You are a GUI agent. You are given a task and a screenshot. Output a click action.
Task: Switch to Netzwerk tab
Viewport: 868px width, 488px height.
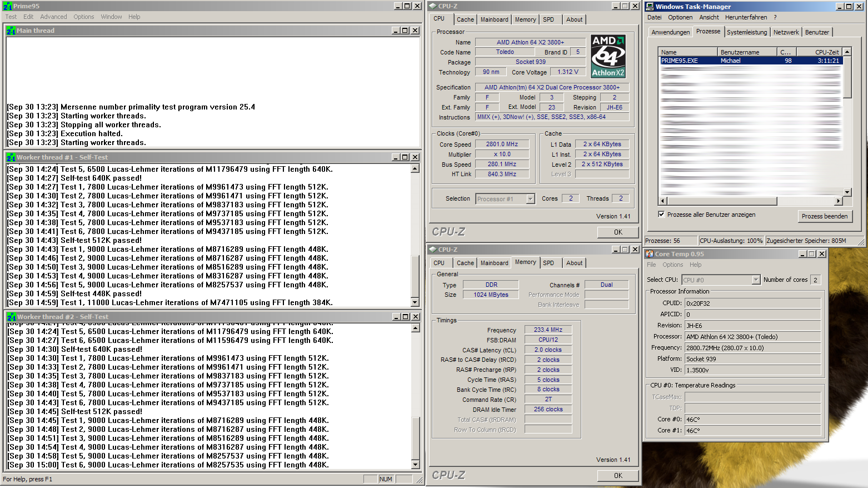point(786,32)
